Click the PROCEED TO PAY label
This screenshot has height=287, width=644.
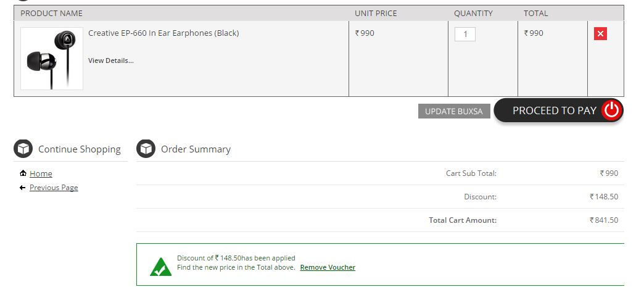[554, 110]
